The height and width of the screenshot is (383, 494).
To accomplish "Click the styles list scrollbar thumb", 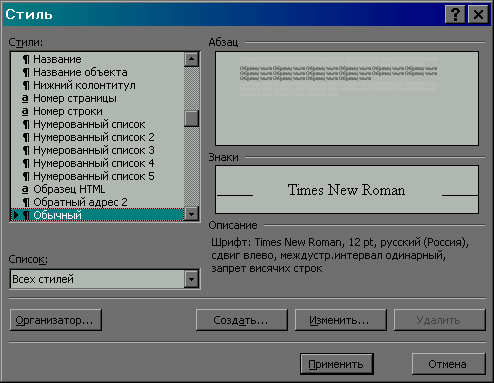I will click(x=191, y=119).
